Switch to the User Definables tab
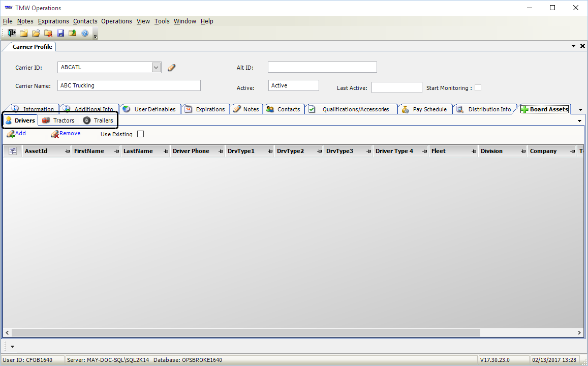 150,109
